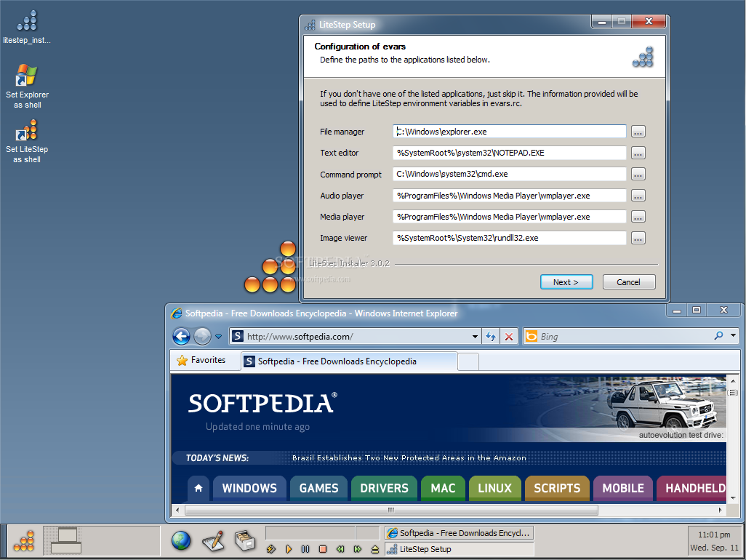Click the horizontal scrollbar in Internet Explorer

tap(391, 510)
